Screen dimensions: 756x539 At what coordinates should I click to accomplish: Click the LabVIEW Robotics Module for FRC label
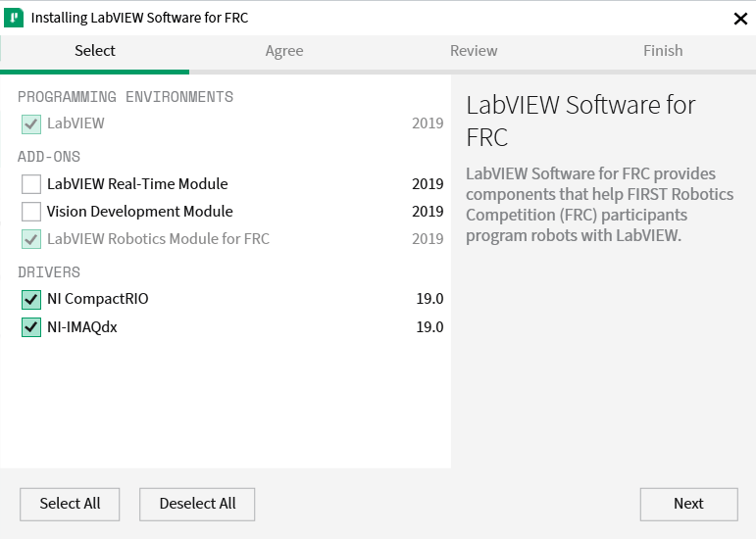tap(158, 239)
